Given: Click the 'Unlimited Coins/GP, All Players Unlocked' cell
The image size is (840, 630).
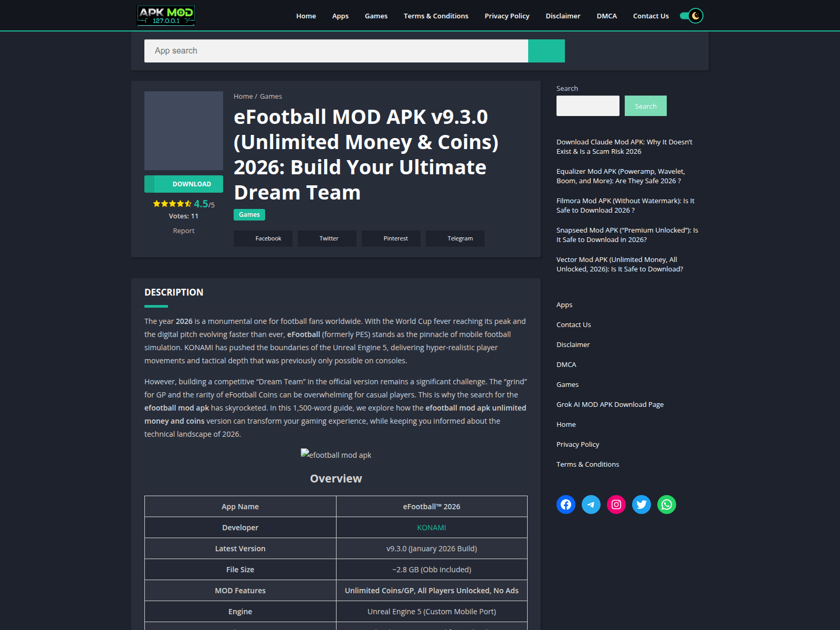Looking at the screenshot, I should [432, 591].
